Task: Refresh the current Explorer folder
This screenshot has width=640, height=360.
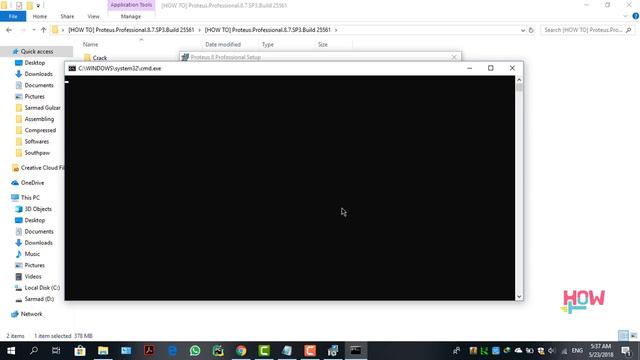Action: [x=531, y=30]
